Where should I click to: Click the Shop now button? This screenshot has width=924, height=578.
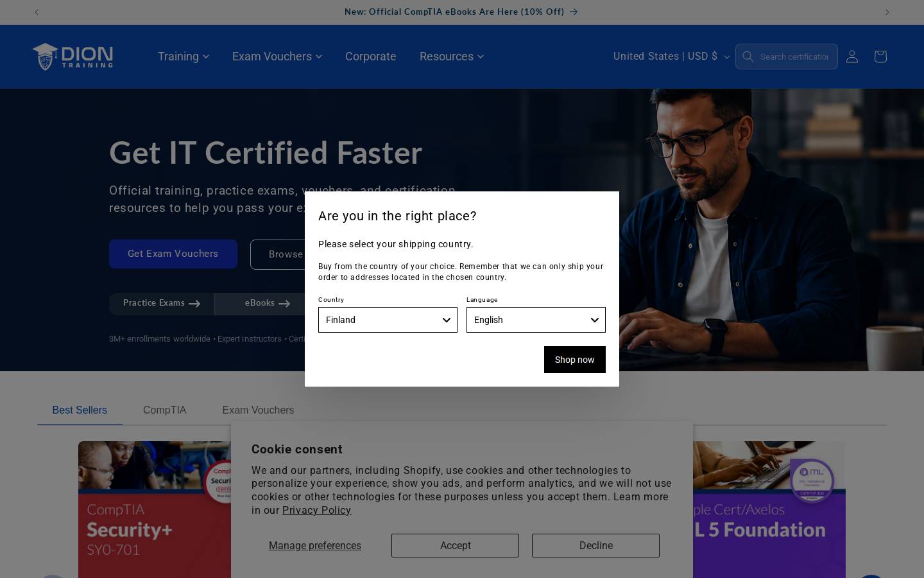575,360
